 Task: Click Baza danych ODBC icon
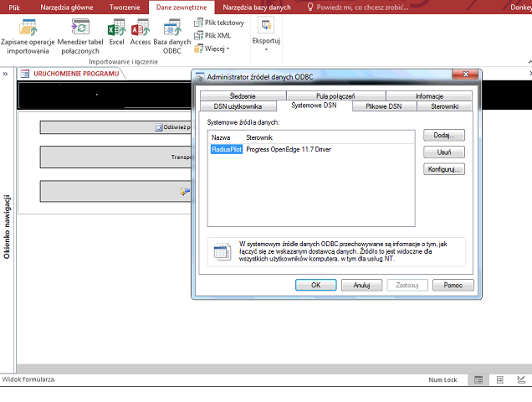point(172,36)
